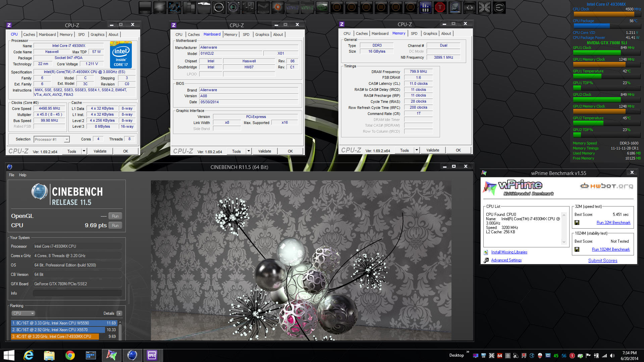Click the Submit Scores link in wPrime

coord(603,260)
